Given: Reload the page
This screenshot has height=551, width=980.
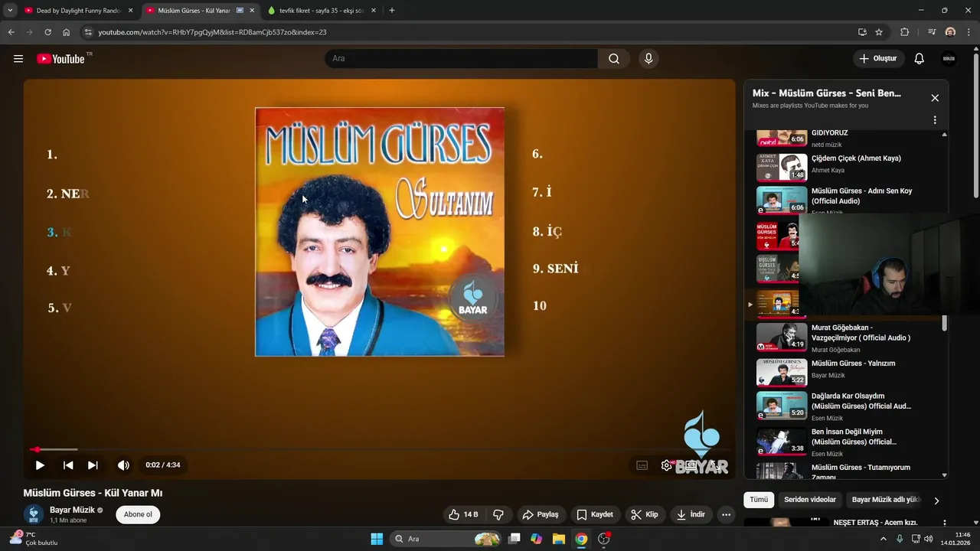Looking at the screenshot, I should tap(47, 32).
